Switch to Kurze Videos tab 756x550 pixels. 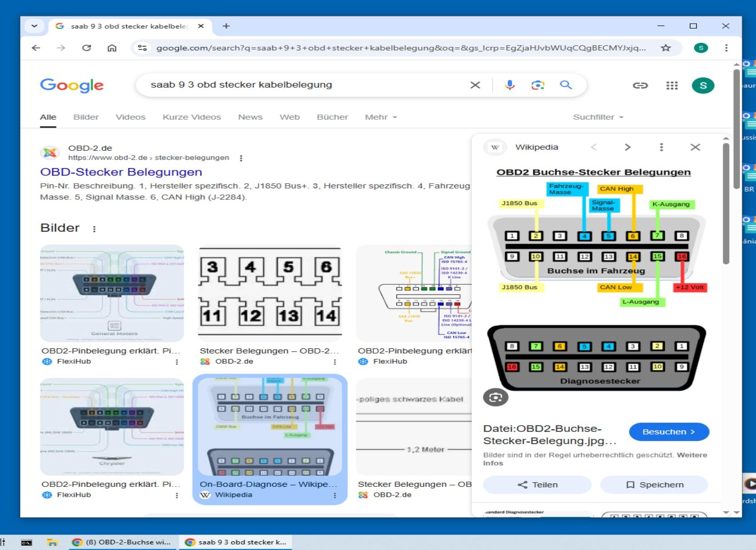tap(191, 117)
